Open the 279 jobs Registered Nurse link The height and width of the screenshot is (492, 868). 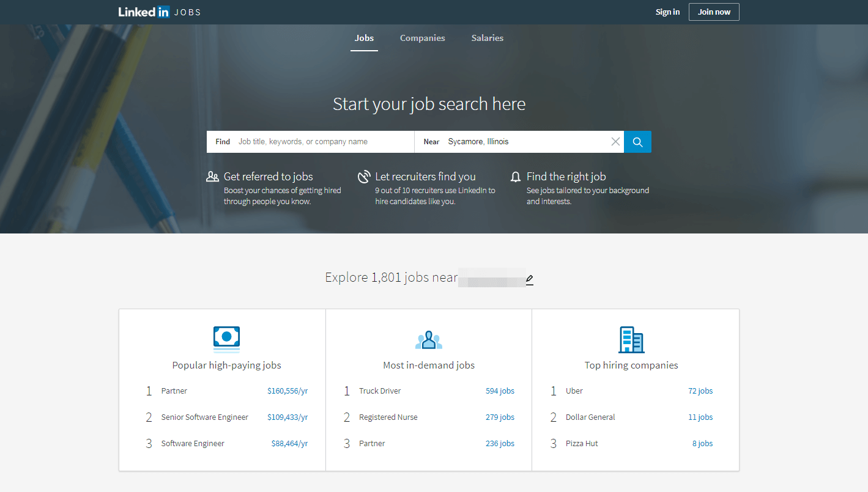tap(500, 417)
